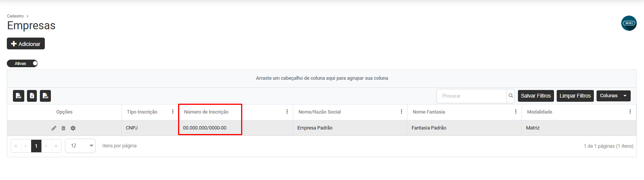Open the settings gear for Empresa Padrão

[73, 128]
